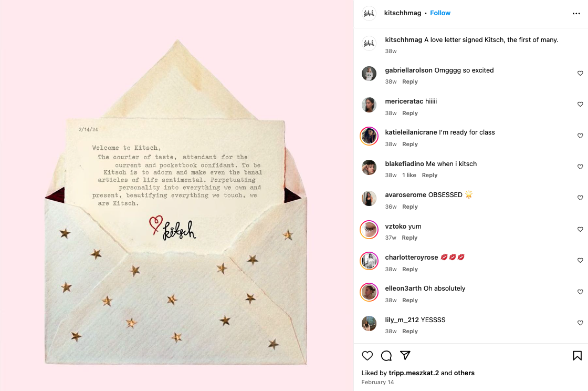Open tripp.meszkat.2's profile link
The width and height of the screenshot is (588, 391).
414,373
